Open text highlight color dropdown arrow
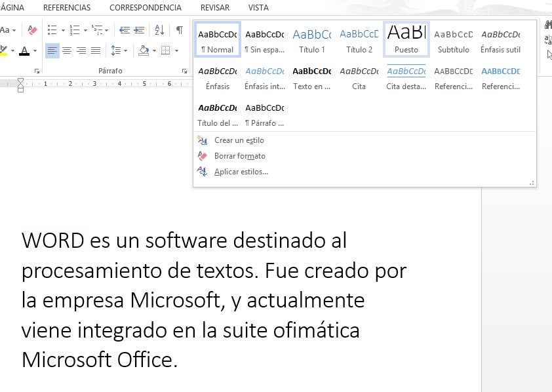This screenshot has width=552, height=392. [x=12, y=51]
